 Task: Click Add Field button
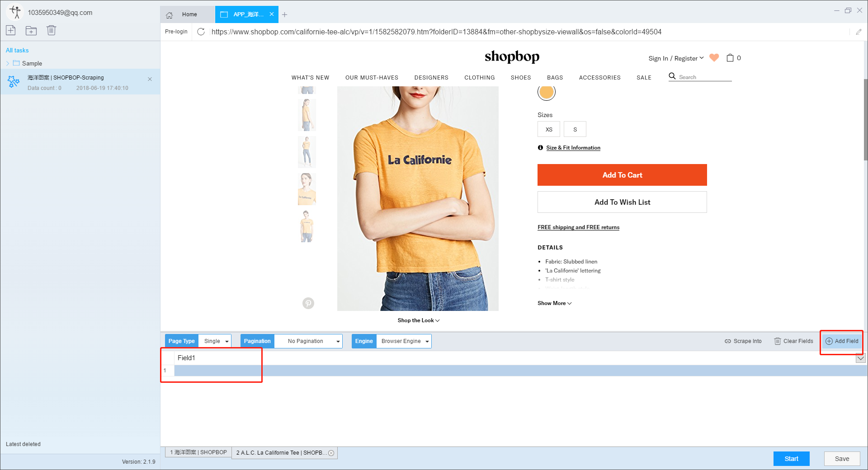842,341
